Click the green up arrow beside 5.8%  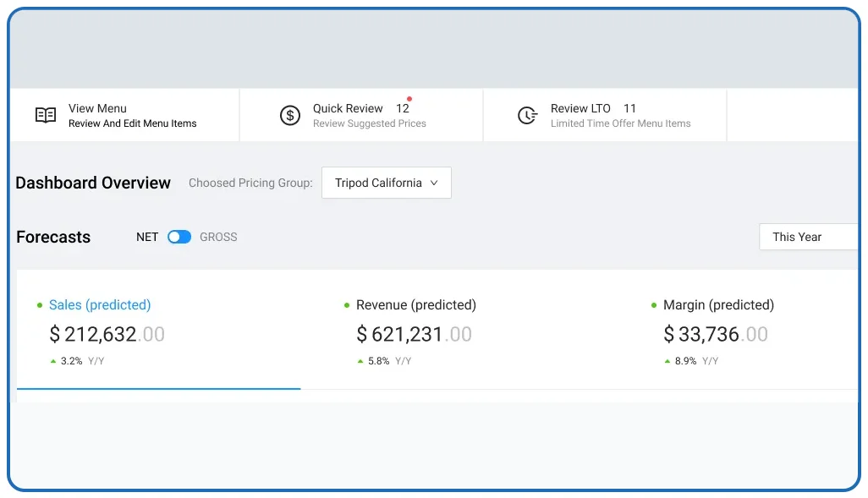[x=360, y=361]
